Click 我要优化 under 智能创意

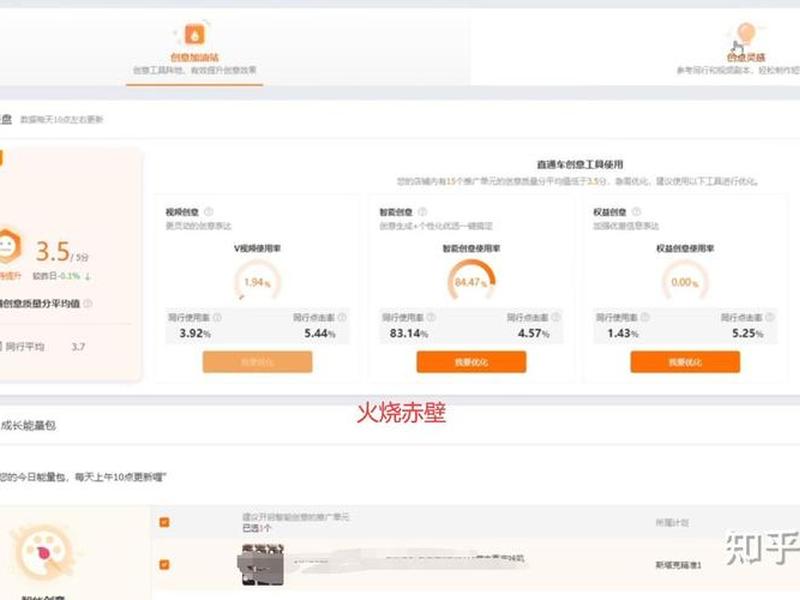[x=471, y=362]
